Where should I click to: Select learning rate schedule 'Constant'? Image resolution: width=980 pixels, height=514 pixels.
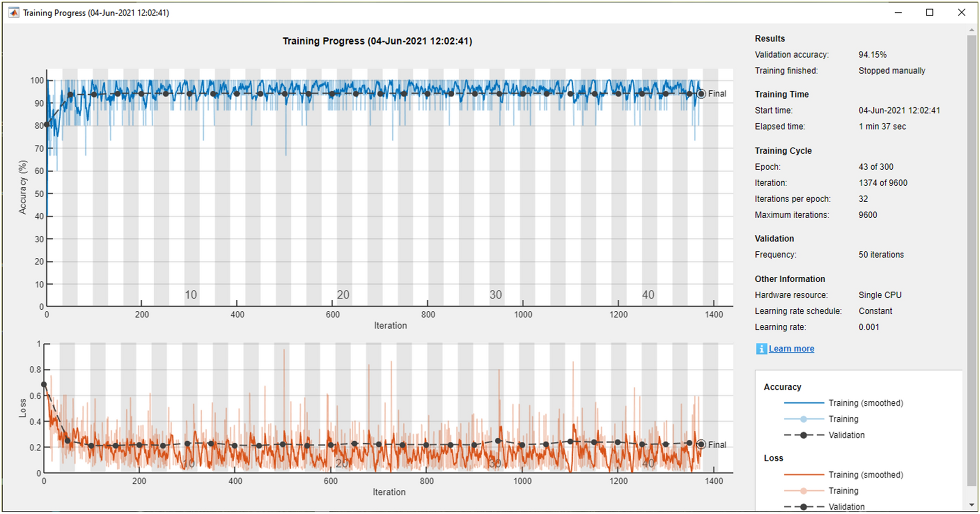click(x=875, y=311)
